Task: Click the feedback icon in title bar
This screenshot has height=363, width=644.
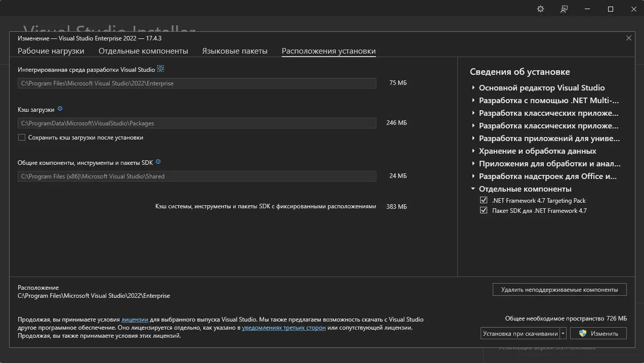Action: (x=564, y=9)
